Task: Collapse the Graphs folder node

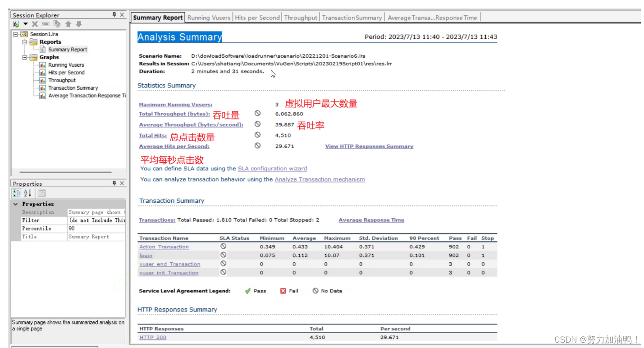Action: tap(25, 57)
